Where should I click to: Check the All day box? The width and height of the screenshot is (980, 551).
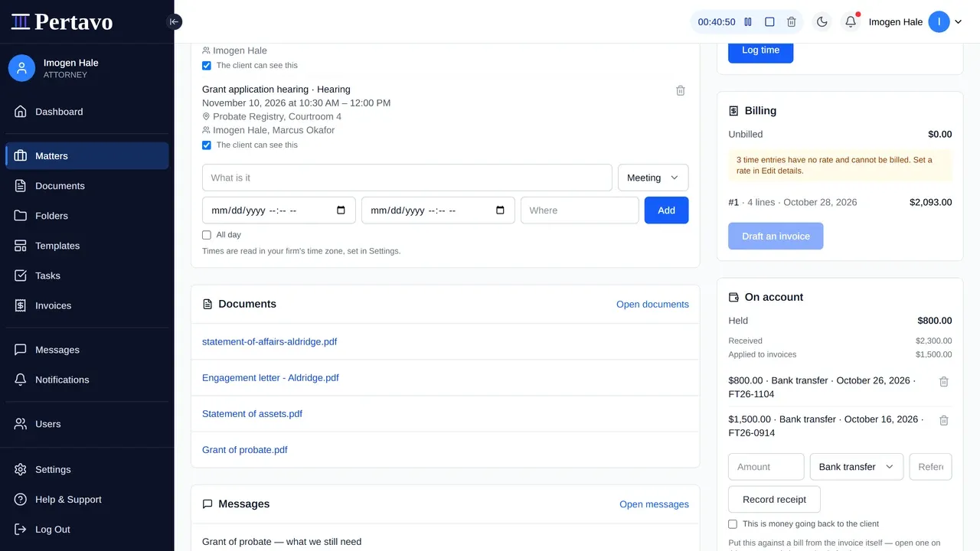tap(207, 235)
